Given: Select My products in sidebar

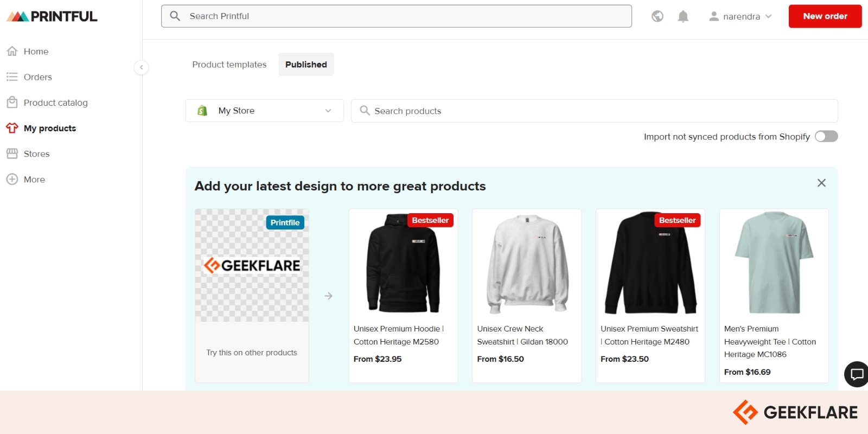Looking at the screenshot, I should coord(49,129).
